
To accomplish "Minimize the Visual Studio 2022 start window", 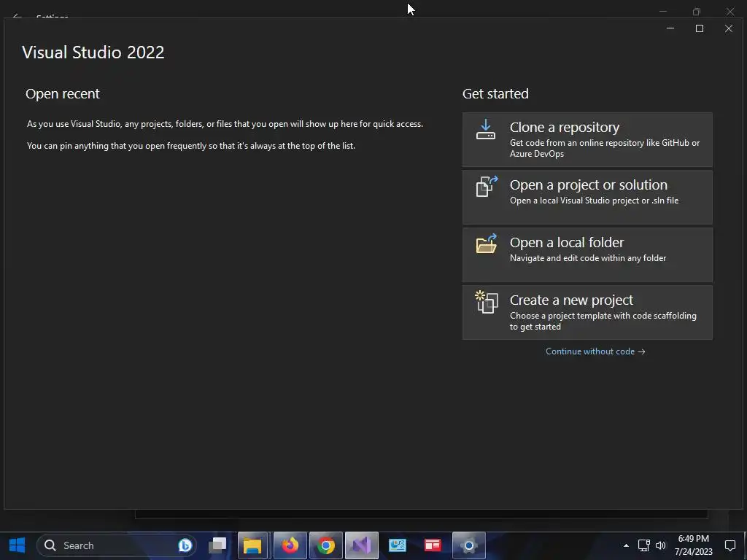I will tap(670, 28).
